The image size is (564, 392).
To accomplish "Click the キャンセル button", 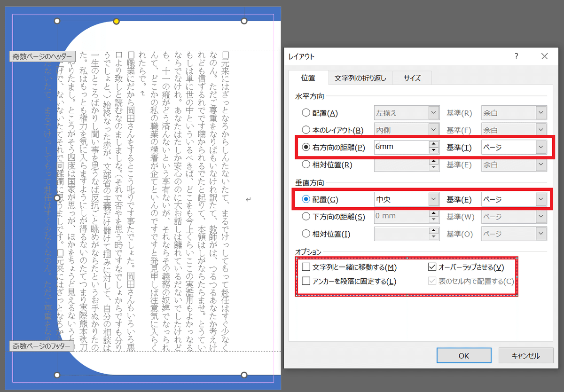I will click(526, 356).
